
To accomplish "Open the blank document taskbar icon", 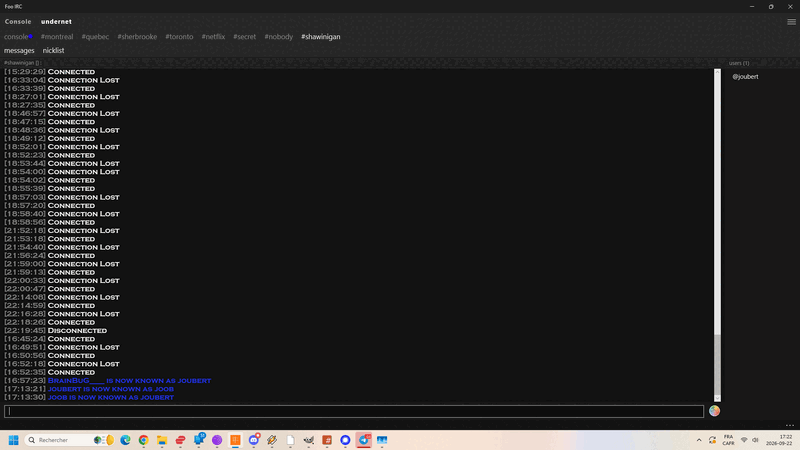I will pyautogui.click(x=290, y=440).
